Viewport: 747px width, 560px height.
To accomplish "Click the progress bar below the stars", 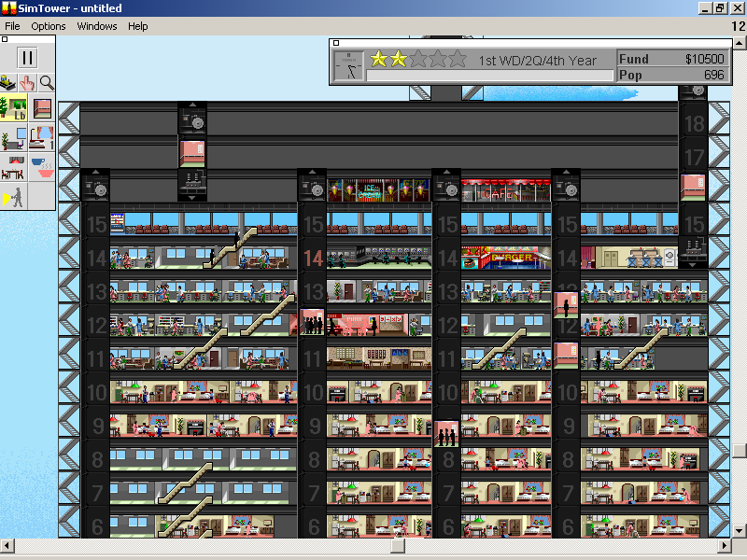I will click(x=489, y=76).
